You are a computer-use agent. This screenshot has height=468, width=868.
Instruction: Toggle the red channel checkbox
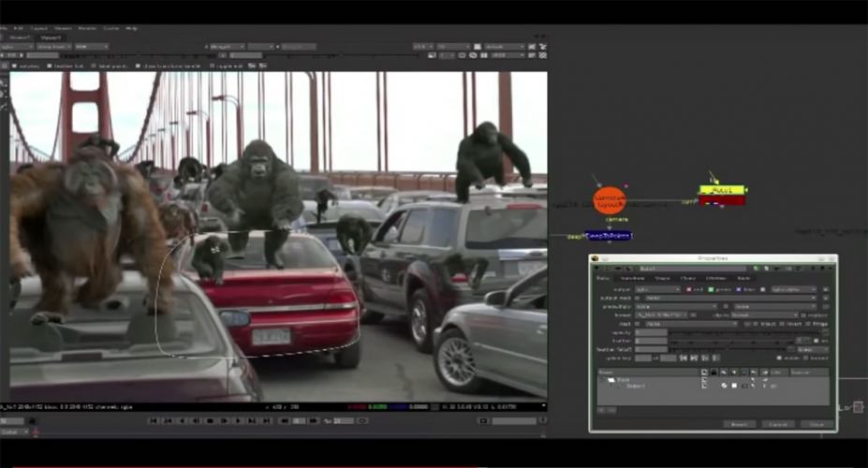(691, 289)
